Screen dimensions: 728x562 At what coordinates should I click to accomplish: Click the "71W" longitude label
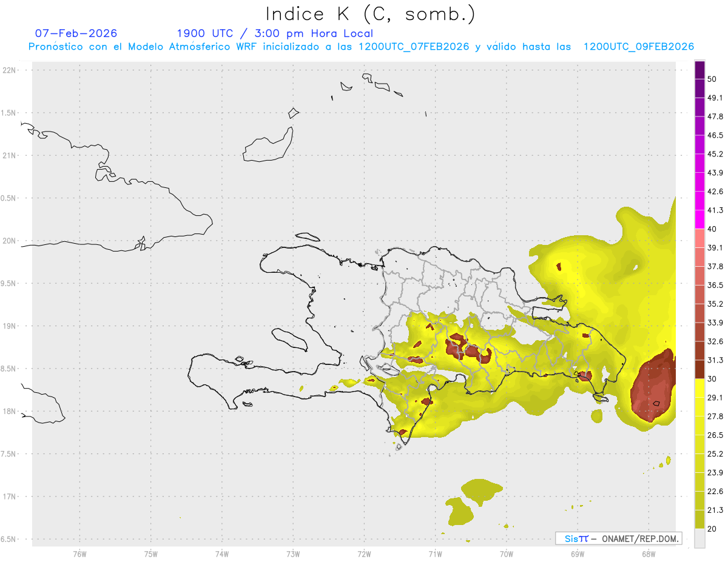point(436,554)
